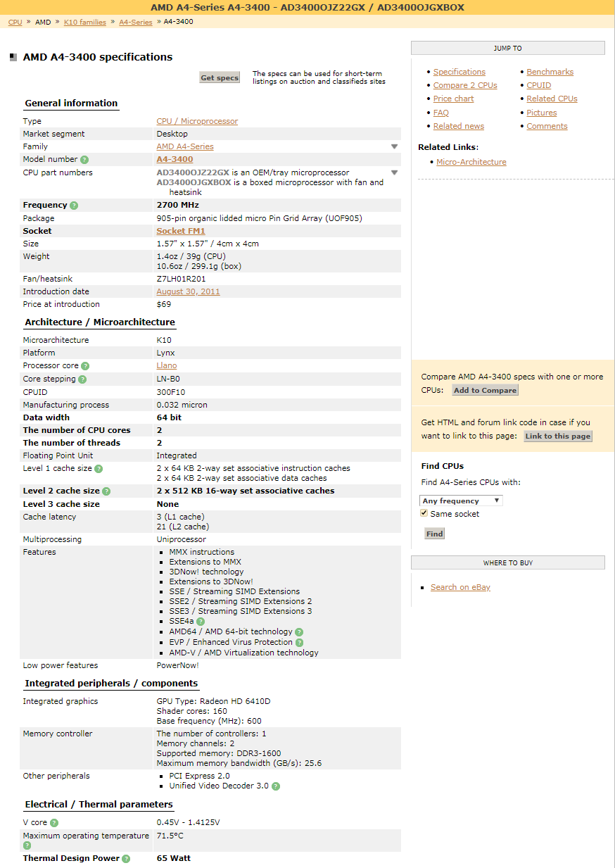The height and width of the screenshot is (868, 615).
Task: Click the 'Supported memory: DDR3-1600' text
Action: 219,753
